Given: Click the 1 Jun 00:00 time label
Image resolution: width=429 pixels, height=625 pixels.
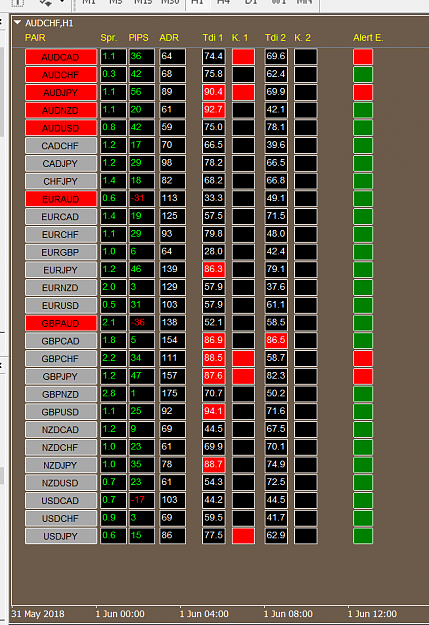Looking at the screenshot, I should [120, 614].
